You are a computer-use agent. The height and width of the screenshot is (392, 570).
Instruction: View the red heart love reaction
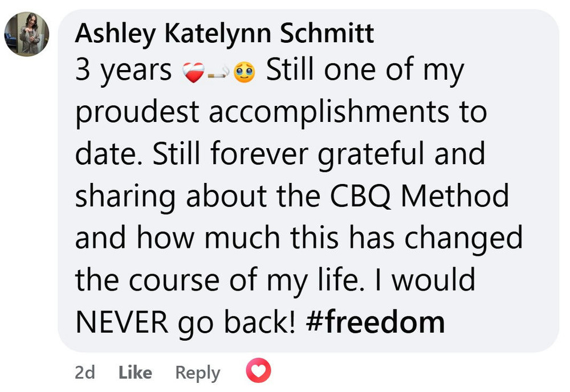[x=259, y=373]
